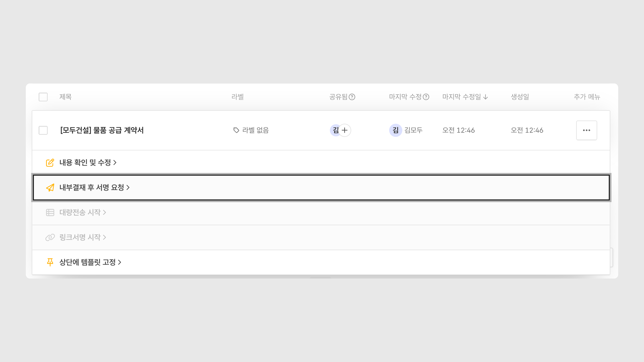Click help icon next to 공유됨
The height and width of the screenshot is (362, 644).
352,97
